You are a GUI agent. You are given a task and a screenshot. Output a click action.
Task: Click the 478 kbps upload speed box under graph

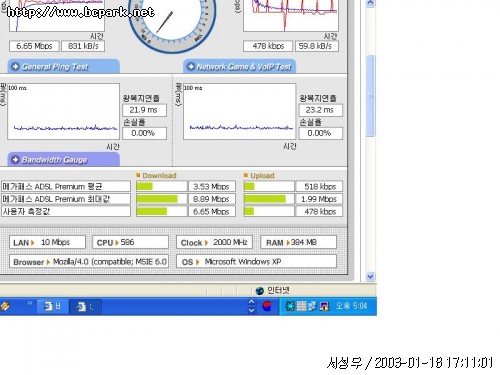point(268,46)
